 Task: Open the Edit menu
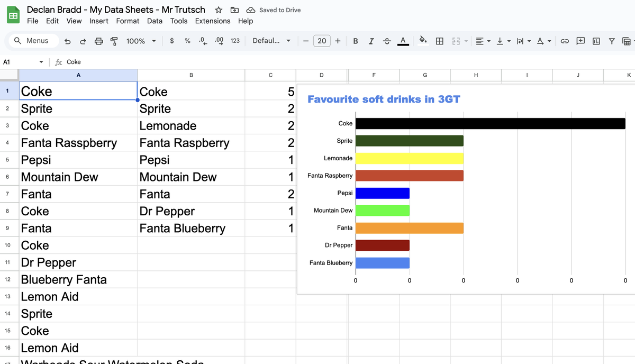[x=52, y=21]
